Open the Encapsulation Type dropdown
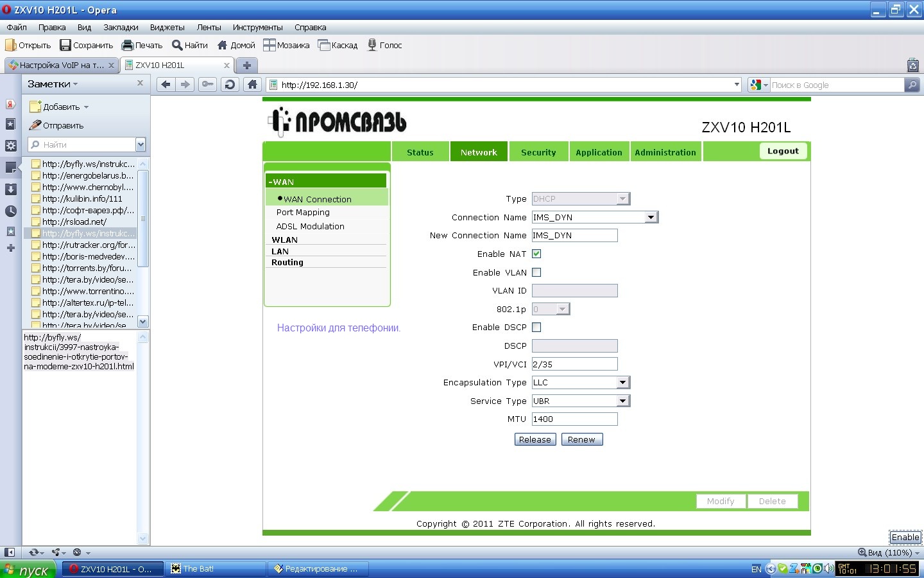This screenshot has height=578, width=924. point(622,382)
